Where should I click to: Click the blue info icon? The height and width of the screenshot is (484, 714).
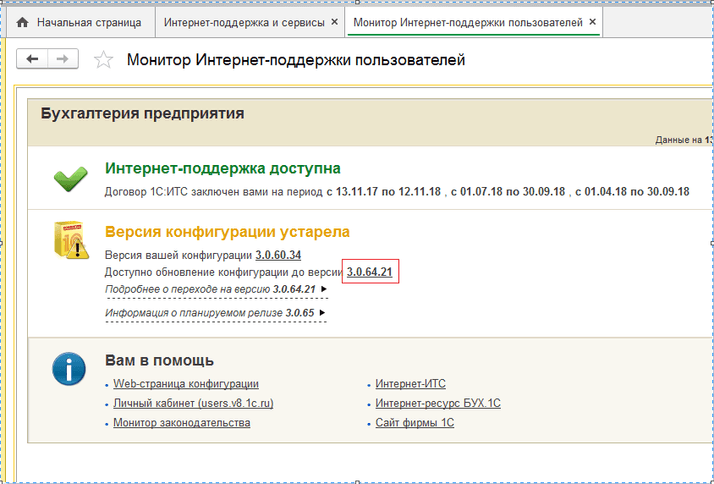69,368
